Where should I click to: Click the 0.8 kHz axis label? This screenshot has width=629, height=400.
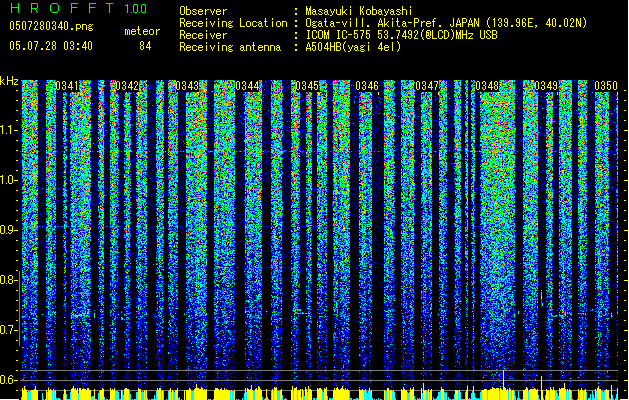click(x=9, y=280)
